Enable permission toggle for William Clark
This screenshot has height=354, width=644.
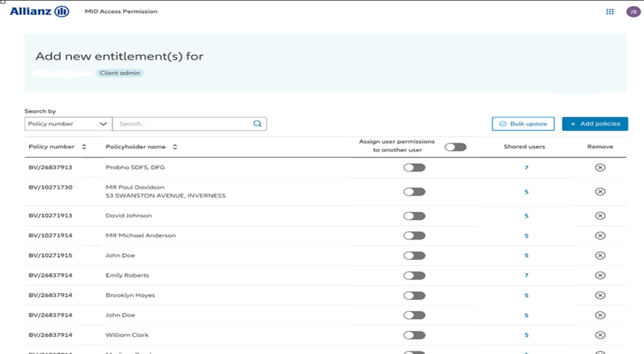415,335
